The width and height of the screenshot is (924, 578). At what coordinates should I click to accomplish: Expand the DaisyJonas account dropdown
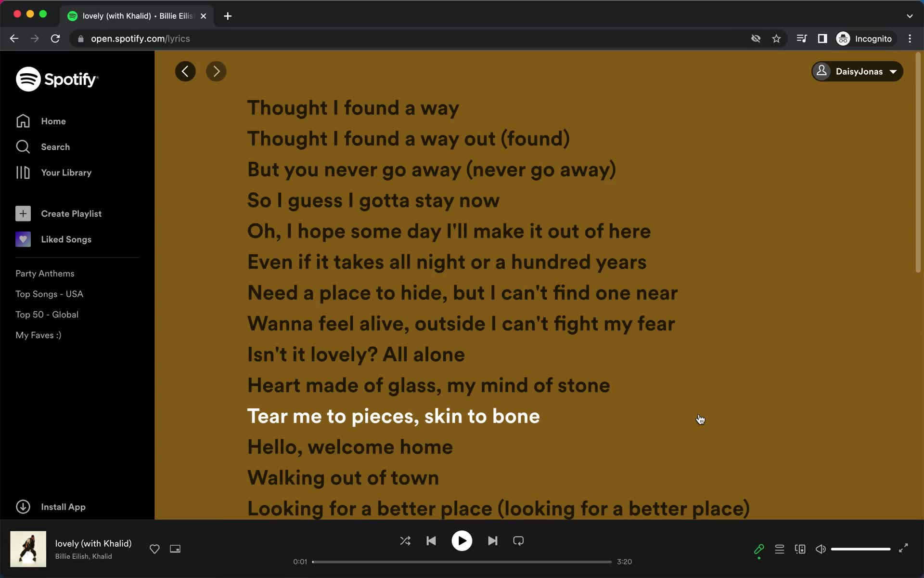click(858, 71)
